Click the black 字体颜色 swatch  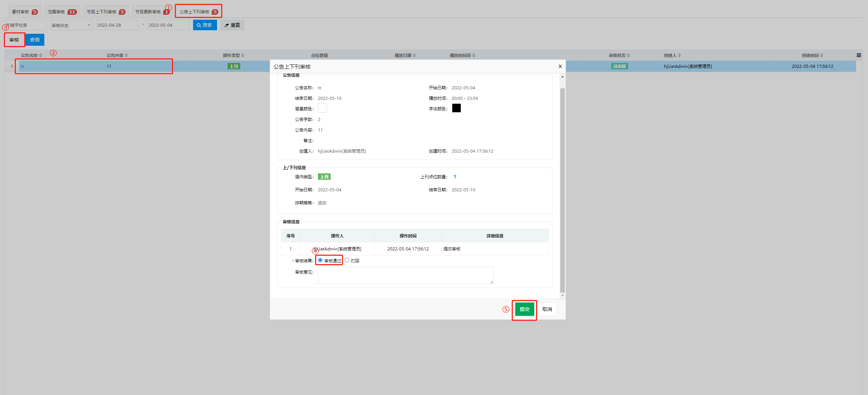click(456, 108)
